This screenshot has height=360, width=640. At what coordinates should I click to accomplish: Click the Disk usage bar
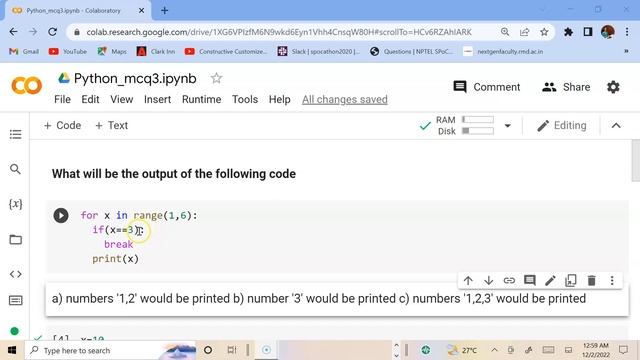click(478, 131)
